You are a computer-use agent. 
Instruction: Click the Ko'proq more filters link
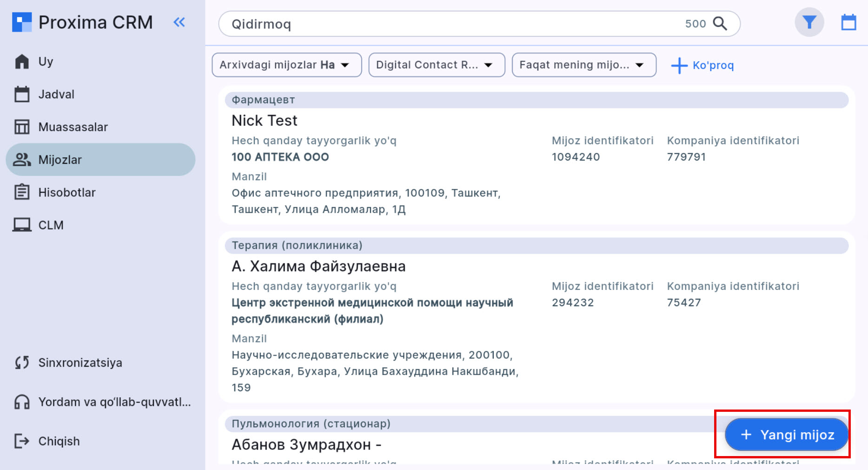(702, 65)
